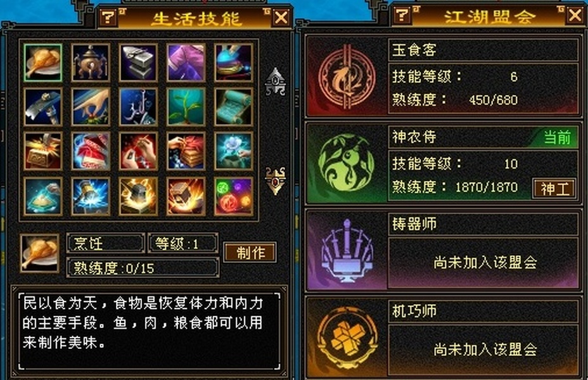This screenshot has height=380, width=588.
Task: Select the purple robe tailoring icon
Action: [x=186, y=63]
